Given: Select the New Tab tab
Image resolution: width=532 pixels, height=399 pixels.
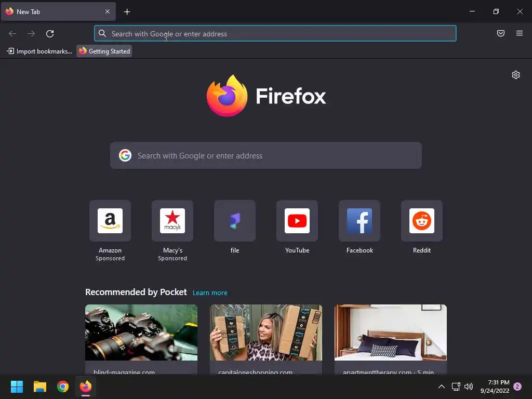Looking at the screenshot, I should pyautogui.click(x=58, y=11).
